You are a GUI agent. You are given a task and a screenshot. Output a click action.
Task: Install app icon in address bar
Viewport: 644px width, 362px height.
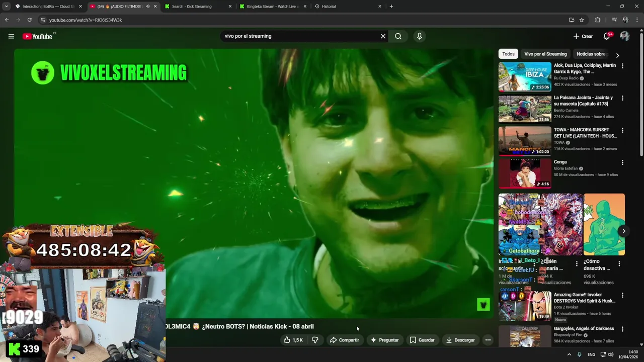(x=571, y=20)
